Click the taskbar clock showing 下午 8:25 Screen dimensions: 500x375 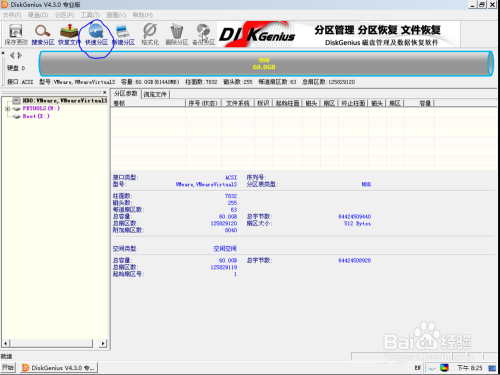tap(469, 368)
